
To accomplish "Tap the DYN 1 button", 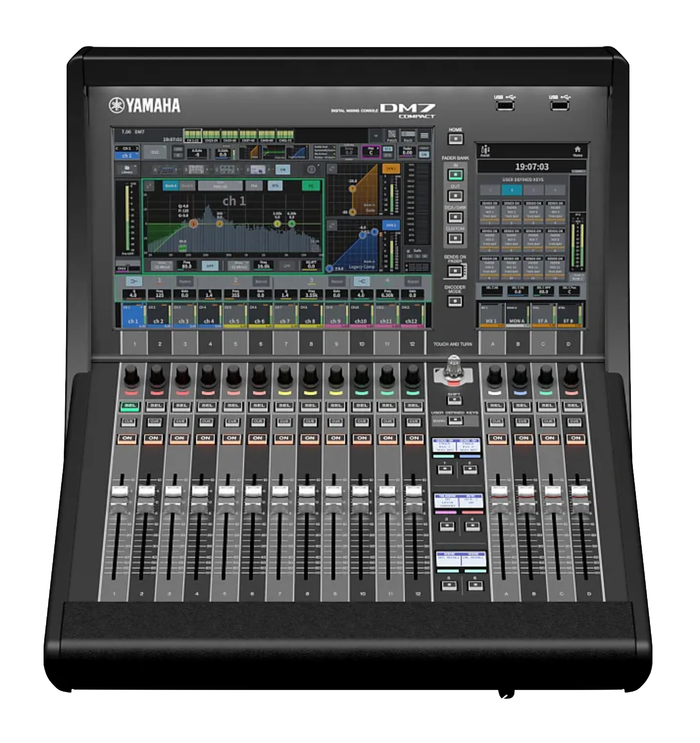I will tap(391, 169).
